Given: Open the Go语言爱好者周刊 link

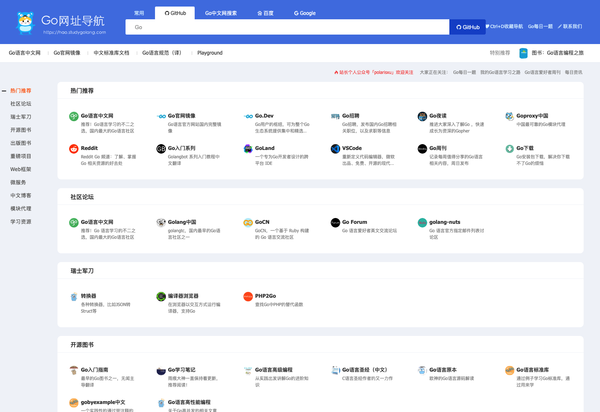Looking at the screenshot, I should pos(542,72).
